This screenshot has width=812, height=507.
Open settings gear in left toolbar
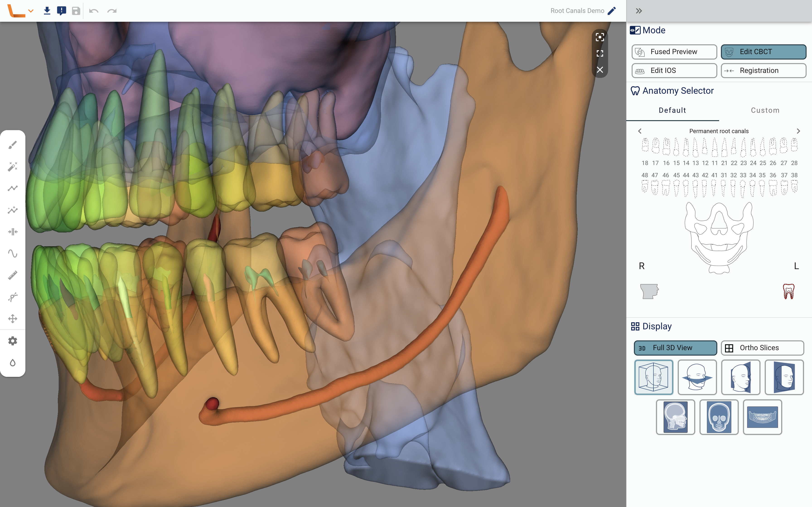point(13,341)
